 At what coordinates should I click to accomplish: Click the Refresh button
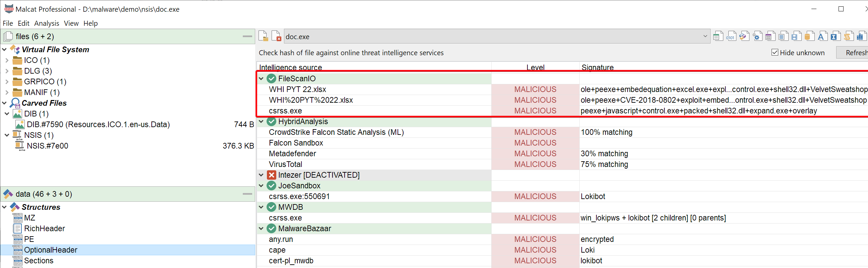[853, 53]
